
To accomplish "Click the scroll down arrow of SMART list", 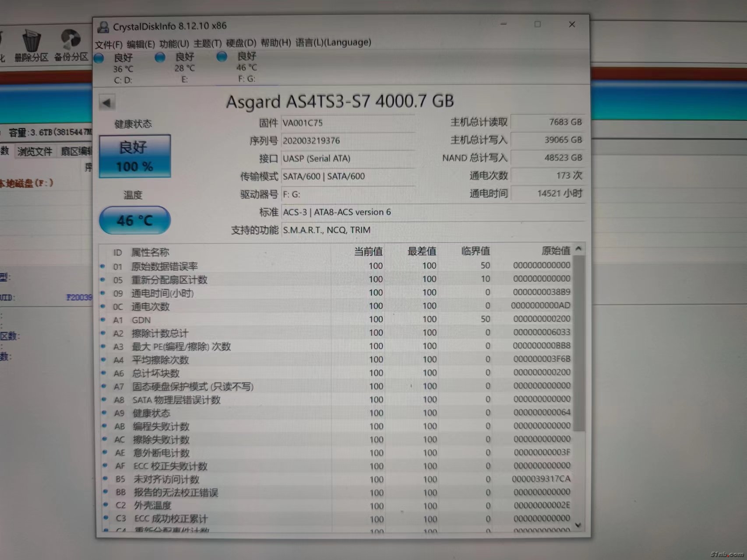I will pos(578,525).
